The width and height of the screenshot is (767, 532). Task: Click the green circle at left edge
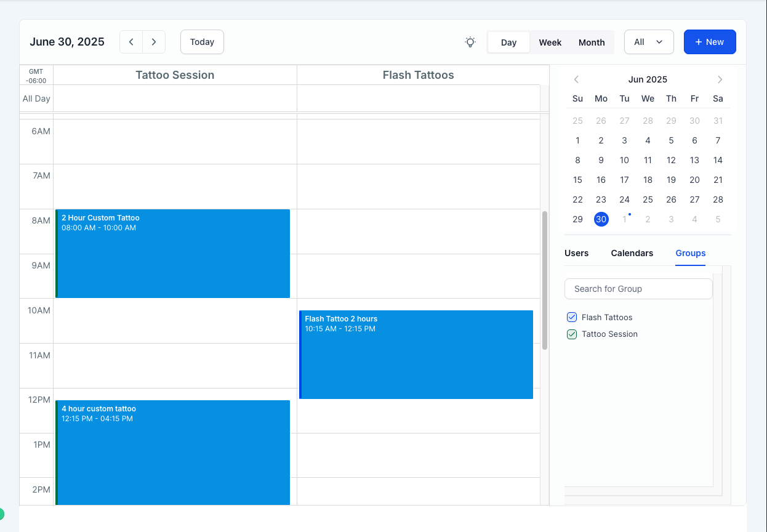pyautogui.click(x=1, y=514)
